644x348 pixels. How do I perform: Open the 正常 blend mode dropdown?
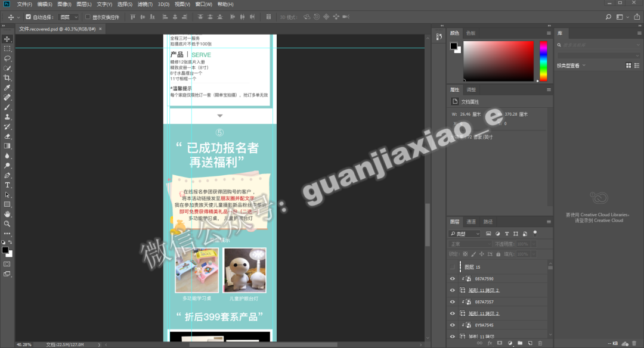pos(470,244)
